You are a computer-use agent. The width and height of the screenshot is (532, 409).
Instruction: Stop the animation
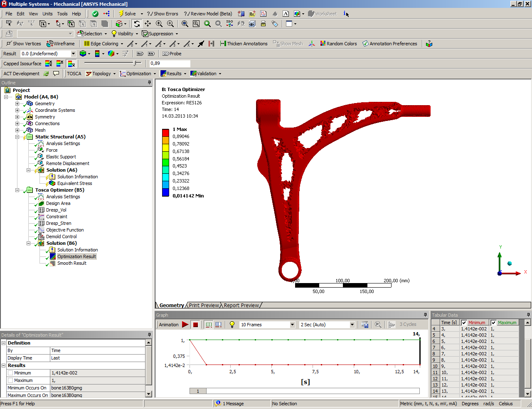click(x=196, y=325)
